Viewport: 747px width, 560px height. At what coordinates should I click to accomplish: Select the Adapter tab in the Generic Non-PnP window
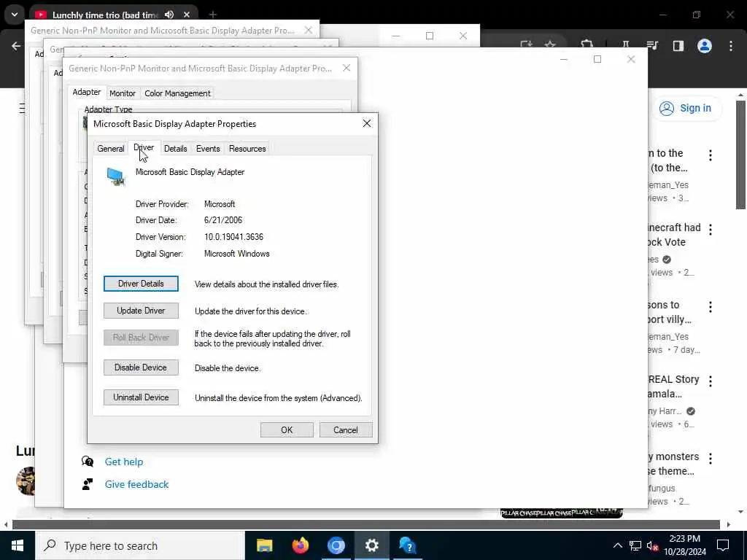(86, 92)
